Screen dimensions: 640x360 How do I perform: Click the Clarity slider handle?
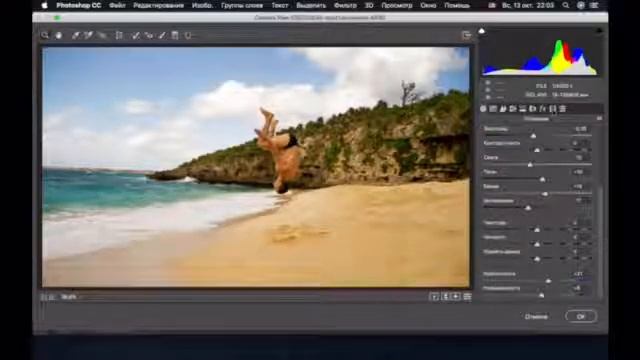click(x=537, y=244)
